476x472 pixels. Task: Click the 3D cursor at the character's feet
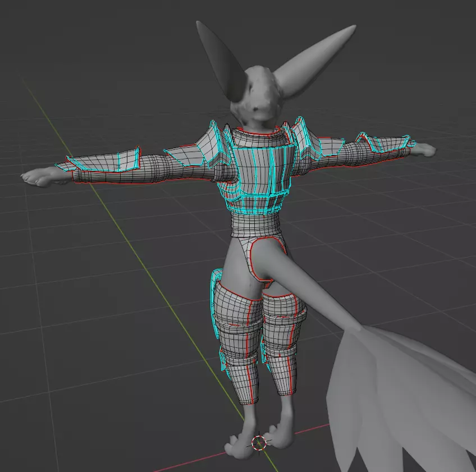pyautogui.click(x=259, y=443)
